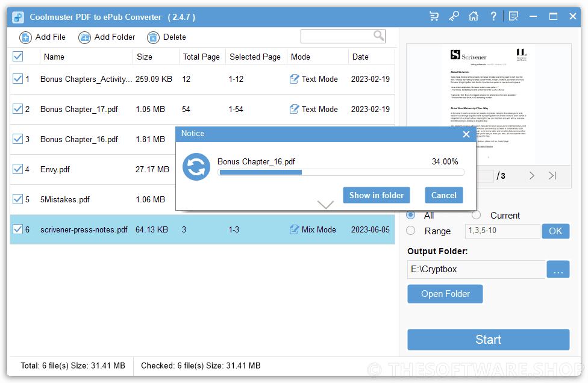Cancel the conversion in Notice dialog
The image size is (588, 383).
point(443,195)
